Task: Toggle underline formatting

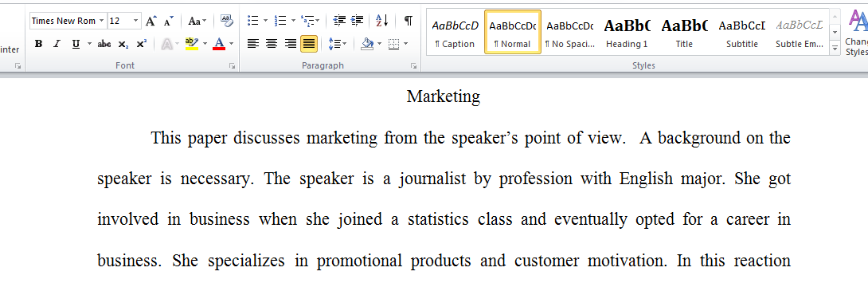Action: click(76, 44)
